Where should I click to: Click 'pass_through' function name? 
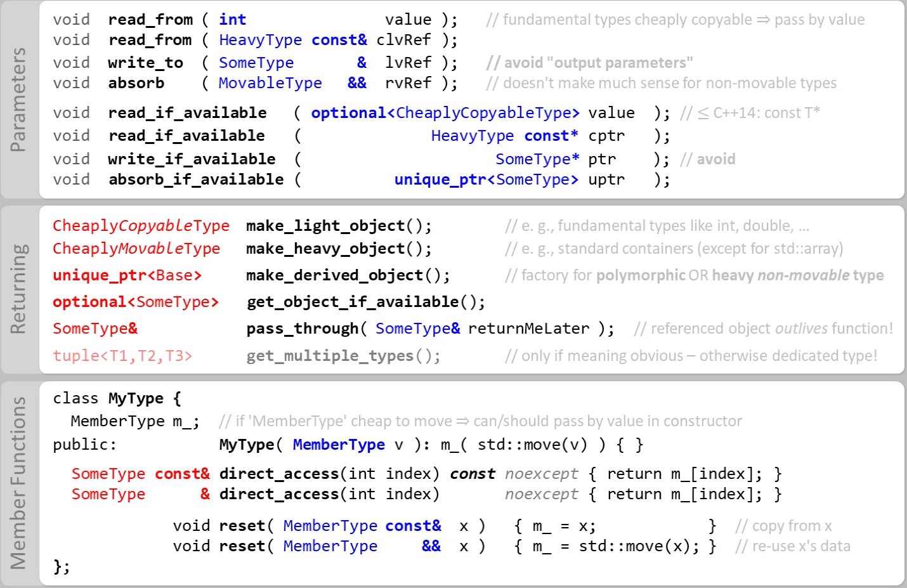(303, 329)
